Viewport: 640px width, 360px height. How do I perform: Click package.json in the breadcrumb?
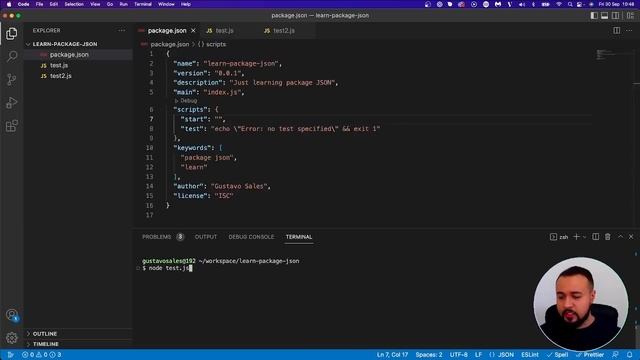coord(169,44)
